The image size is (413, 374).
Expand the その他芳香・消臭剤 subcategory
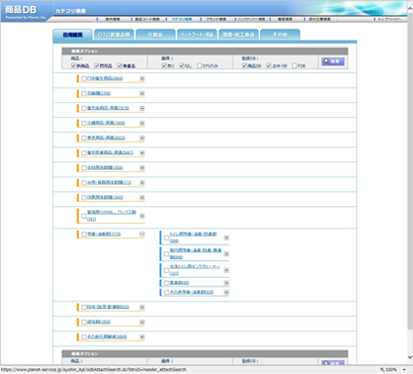click(x=226, y=292)
